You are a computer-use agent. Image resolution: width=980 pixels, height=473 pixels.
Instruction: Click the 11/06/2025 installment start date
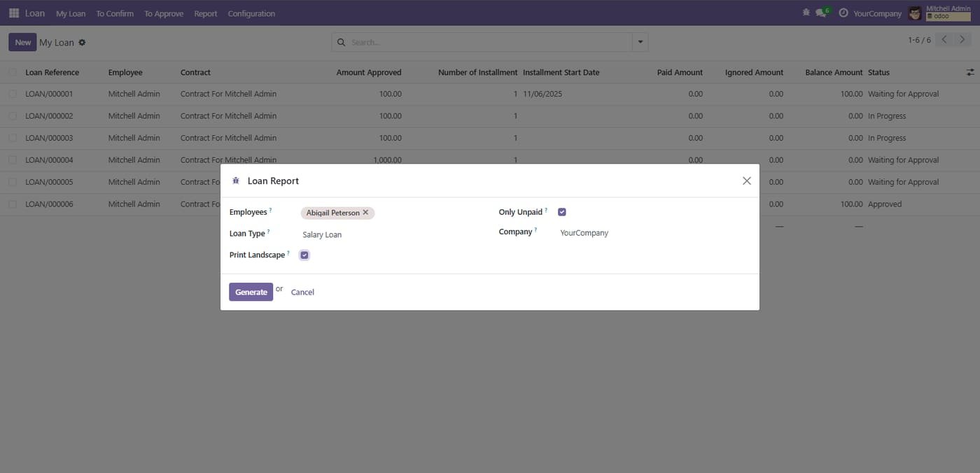click(x=542, y=94)
